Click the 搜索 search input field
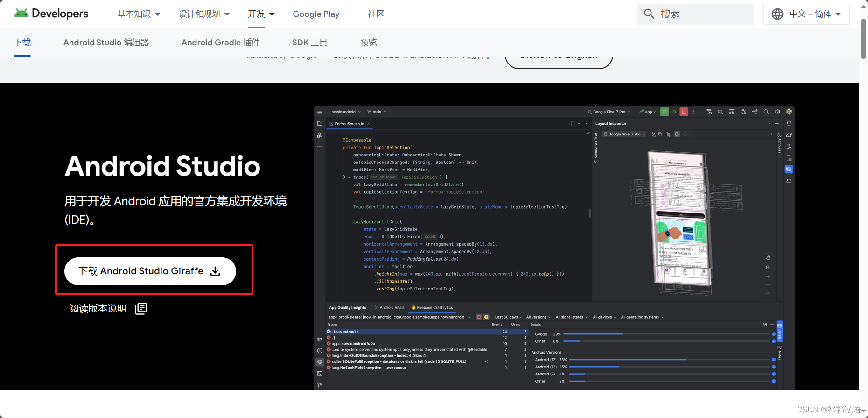Image resolution: width=868 pixels, height=418 pixels. [x=696, y=14]
